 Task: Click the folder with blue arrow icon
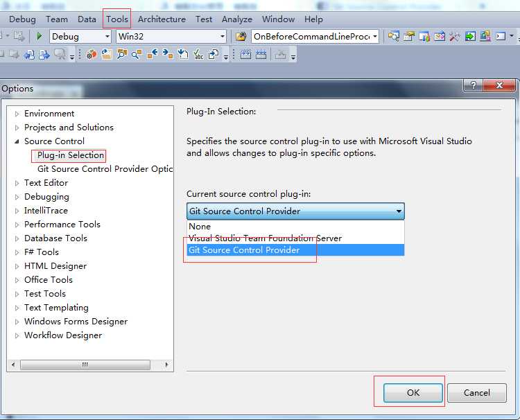point(107,54)
